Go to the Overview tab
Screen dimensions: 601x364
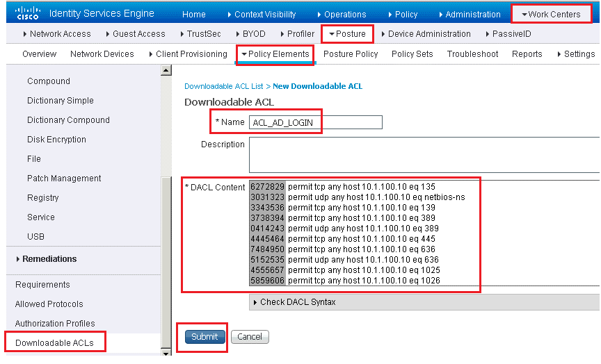point(39,54)
